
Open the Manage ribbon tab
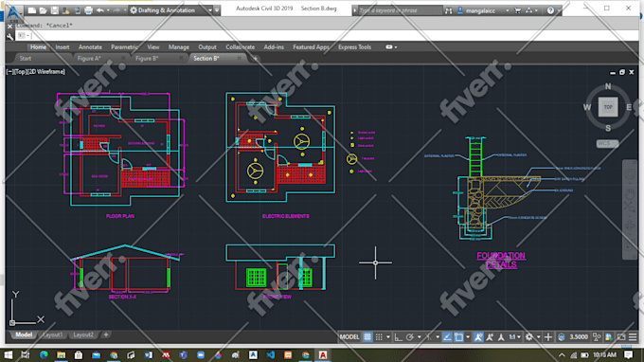tap(179, 47)
